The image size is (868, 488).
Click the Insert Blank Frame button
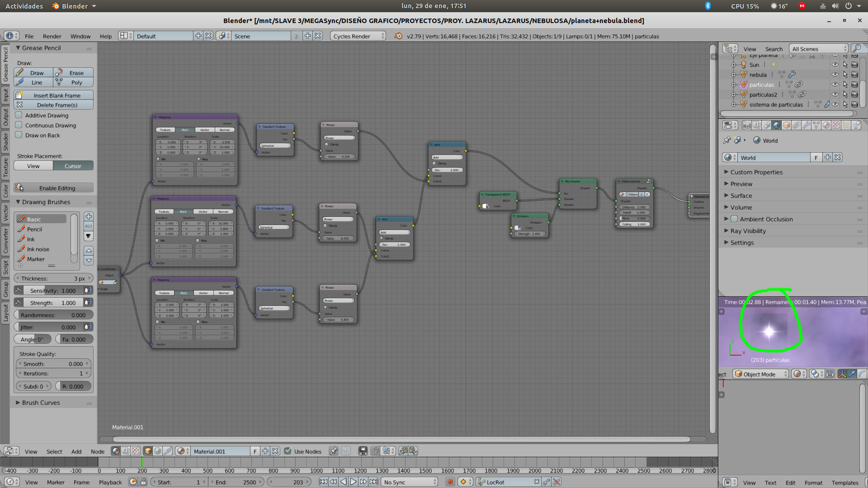53,95
